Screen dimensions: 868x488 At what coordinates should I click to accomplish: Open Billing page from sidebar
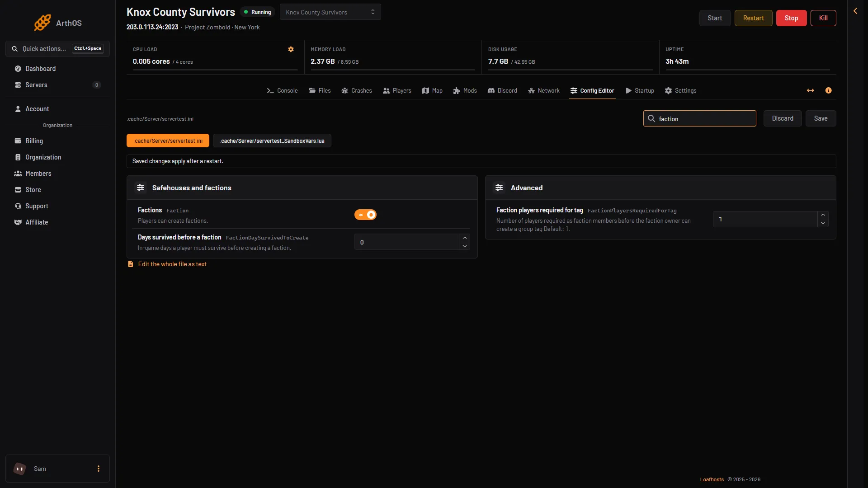pos(57,141)
